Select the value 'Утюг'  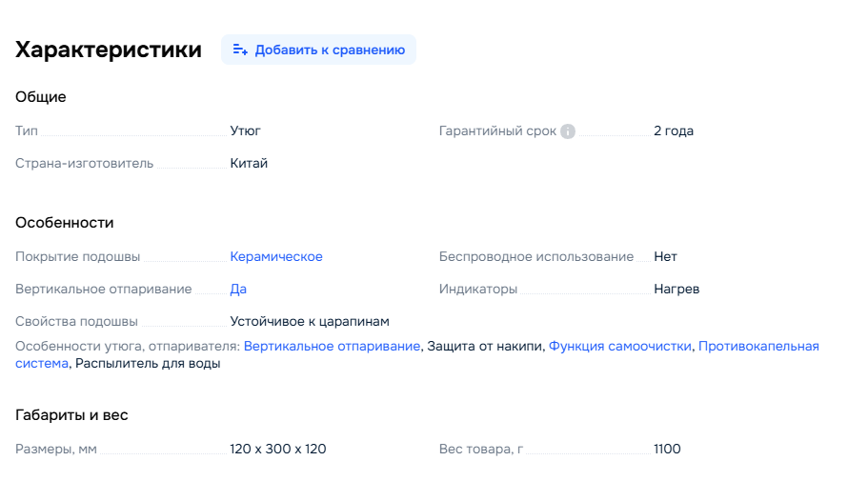245,131
